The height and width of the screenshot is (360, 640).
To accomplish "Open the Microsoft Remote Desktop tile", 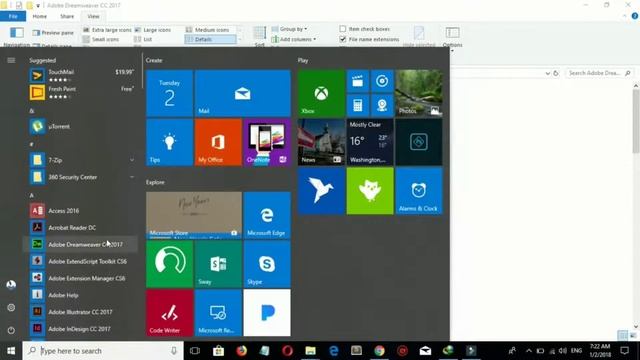I will 218,313.
